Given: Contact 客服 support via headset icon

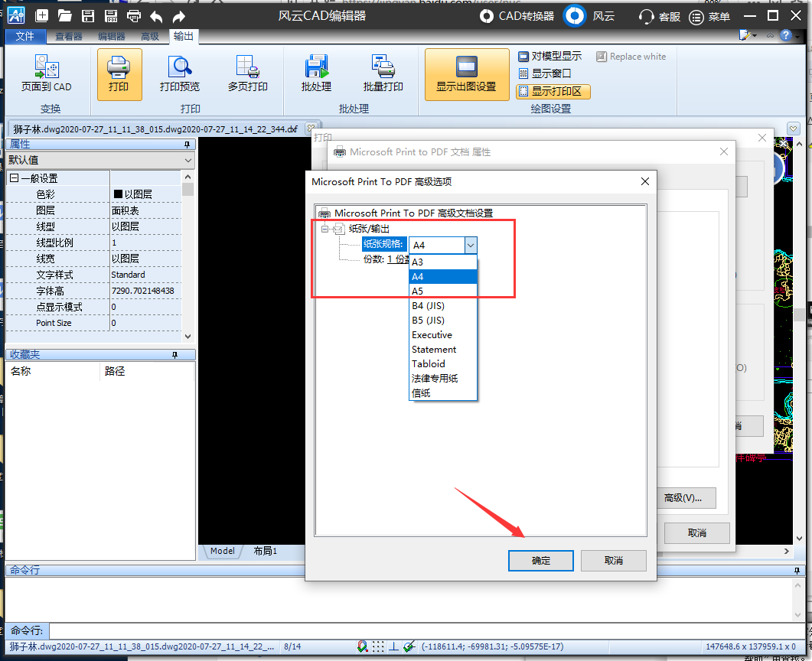Looking at the screenshot, I should tap(659, 17).
